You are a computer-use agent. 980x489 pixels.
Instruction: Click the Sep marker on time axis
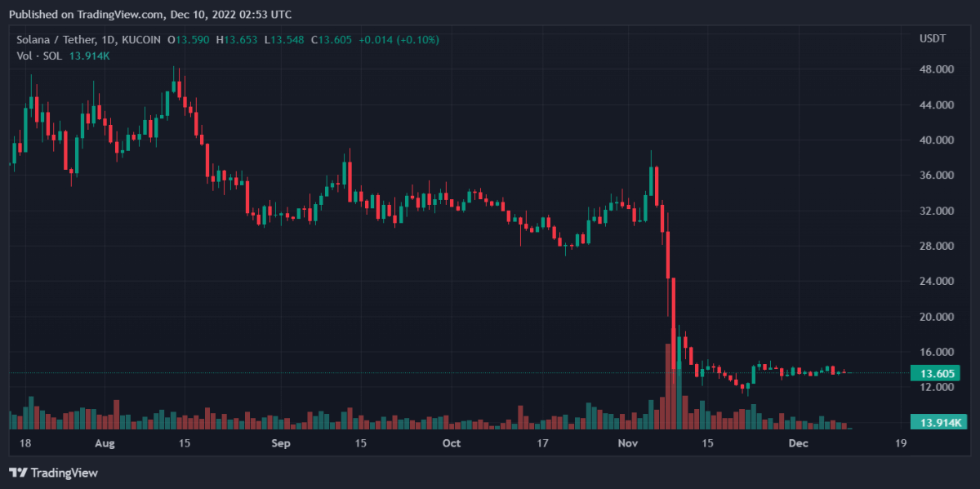280,443
